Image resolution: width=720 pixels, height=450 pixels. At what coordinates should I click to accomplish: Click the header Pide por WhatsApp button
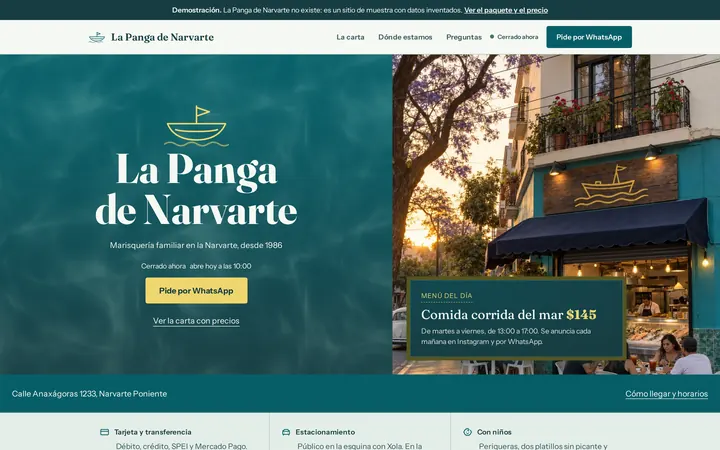coord(589,37)
